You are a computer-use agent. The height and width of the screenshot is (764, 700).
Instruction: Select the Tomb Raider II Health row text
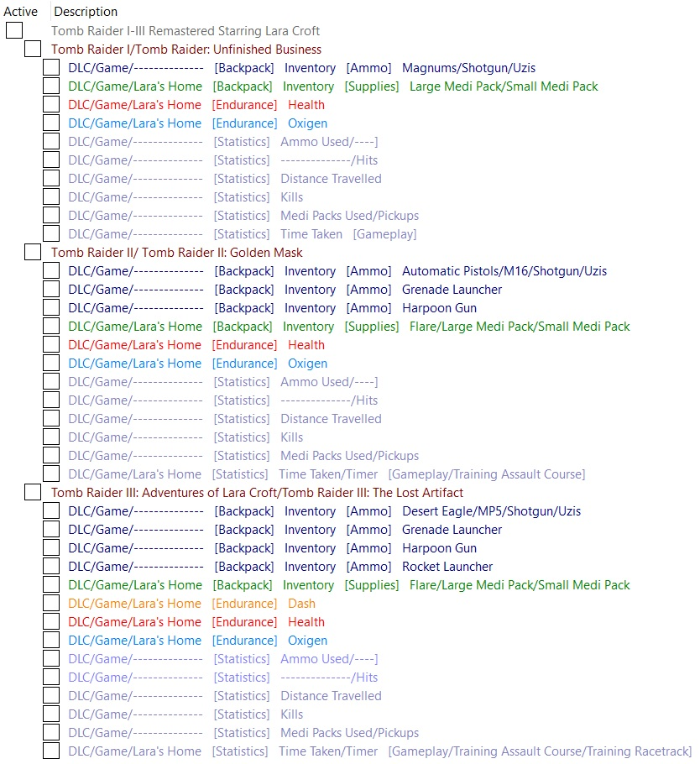(196, 345)
